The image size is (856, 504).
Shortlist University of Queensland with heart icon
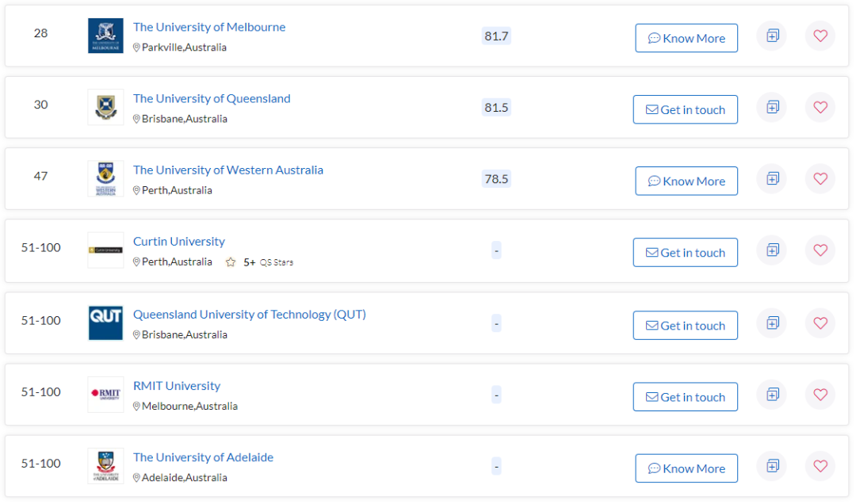(820, 108)
